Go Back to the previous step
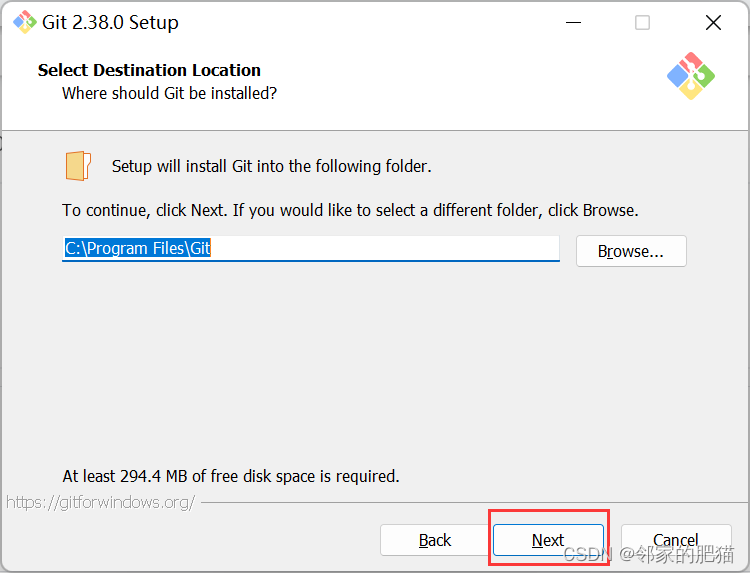This screenshot has width=750, height=573. [x=434, y=540]
